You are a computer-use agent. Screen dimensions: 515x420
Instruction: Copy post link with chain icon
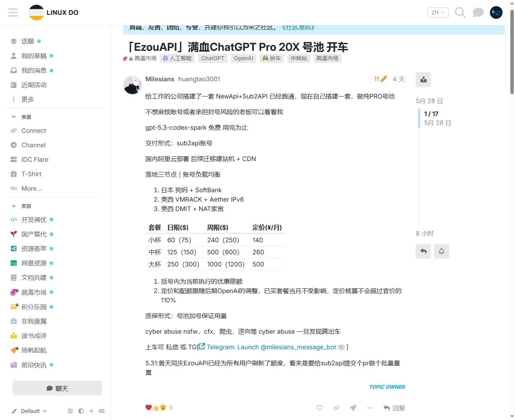(336, 408)
